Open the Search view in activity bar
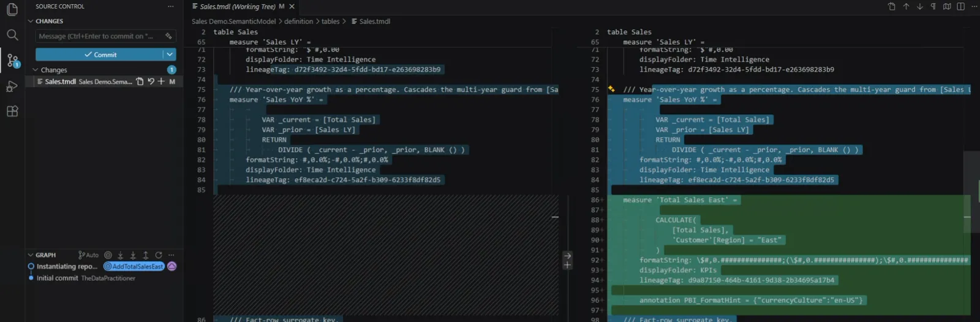The width and height of the screenshot is (980, 322). click(x=12, y=35)
